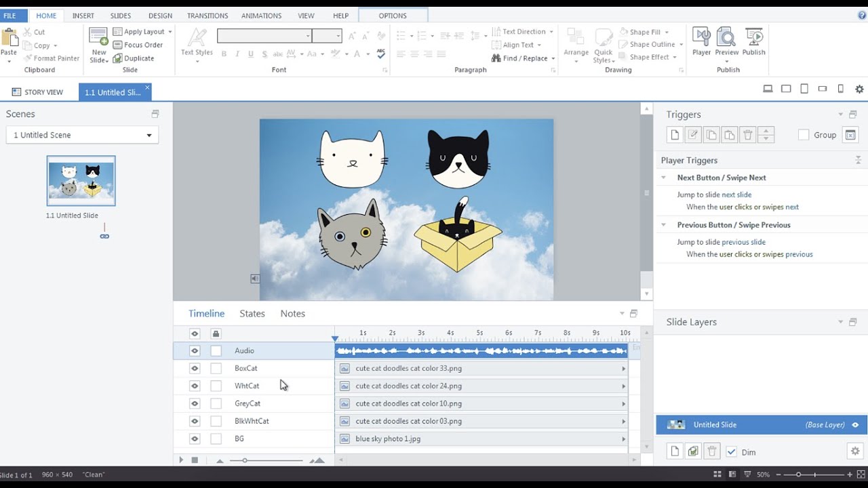The width and height of the screenshot is (868, 488).
Task: Adjust the slide zoom slider in status bar
Action: pos(798,474)
